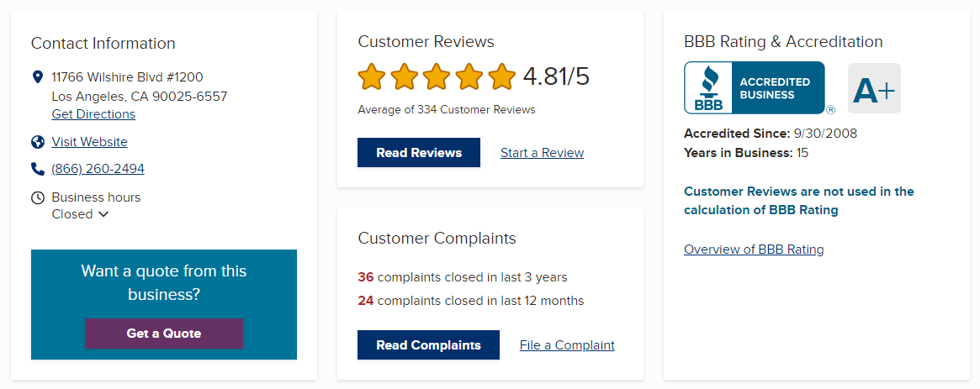Click the Read Complaints button
Viewport: 980px width, 389px height.
coord(429,344)
